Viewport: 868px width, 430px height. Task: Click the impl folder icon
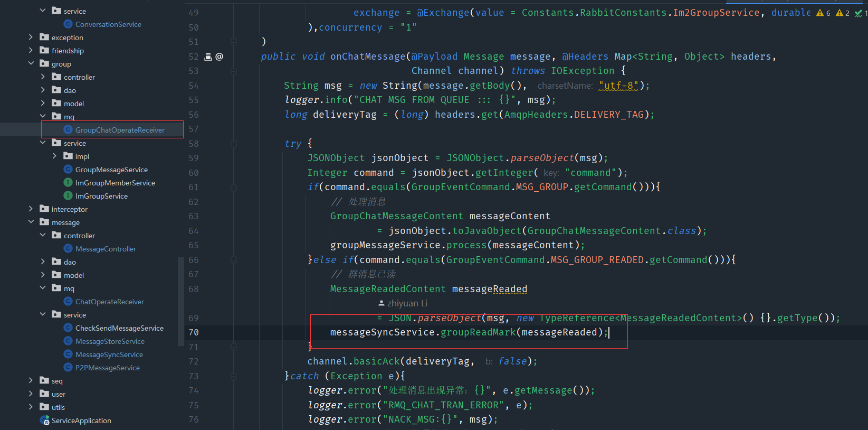[68, 156]
